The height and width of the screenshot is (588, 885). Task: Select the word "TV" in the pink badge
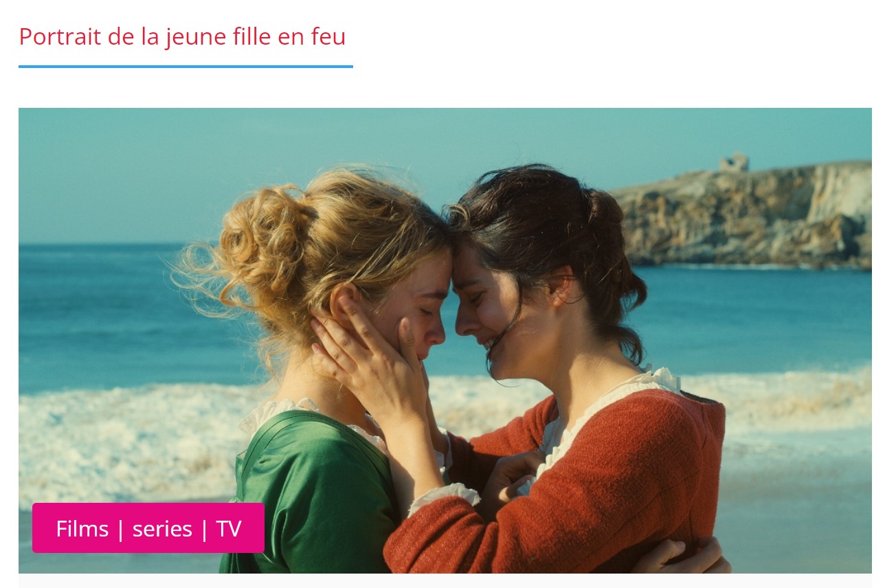point(229,528)
